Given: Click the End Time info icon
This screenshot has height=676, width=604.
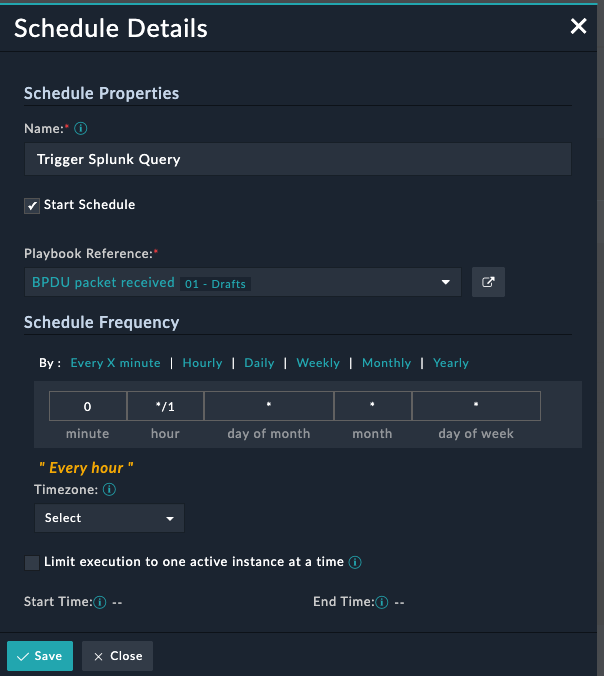Looking at the screenshot, I should (382, 602).
